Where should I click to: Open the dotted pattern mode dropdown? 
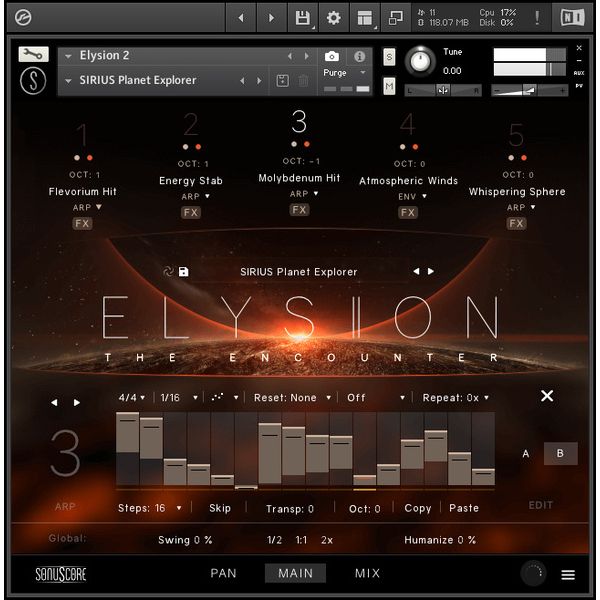tap(225, 398)
